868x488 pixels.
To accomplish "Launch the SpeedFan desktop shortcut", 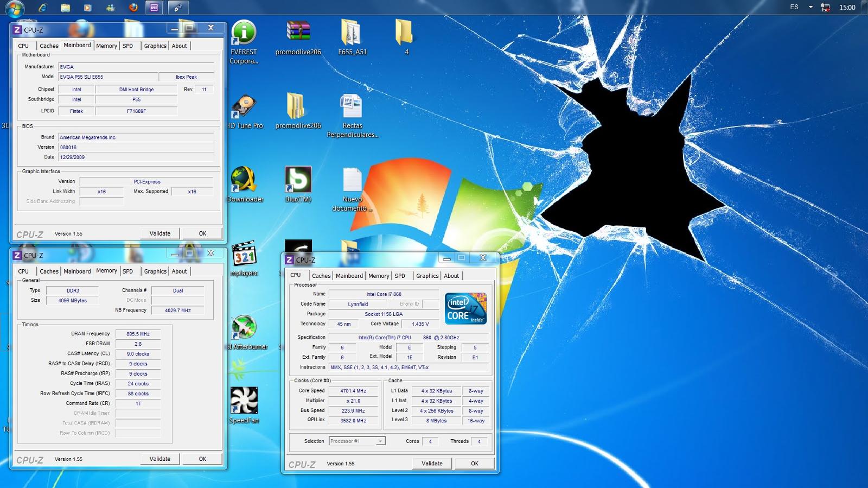I will pos(244,405).
